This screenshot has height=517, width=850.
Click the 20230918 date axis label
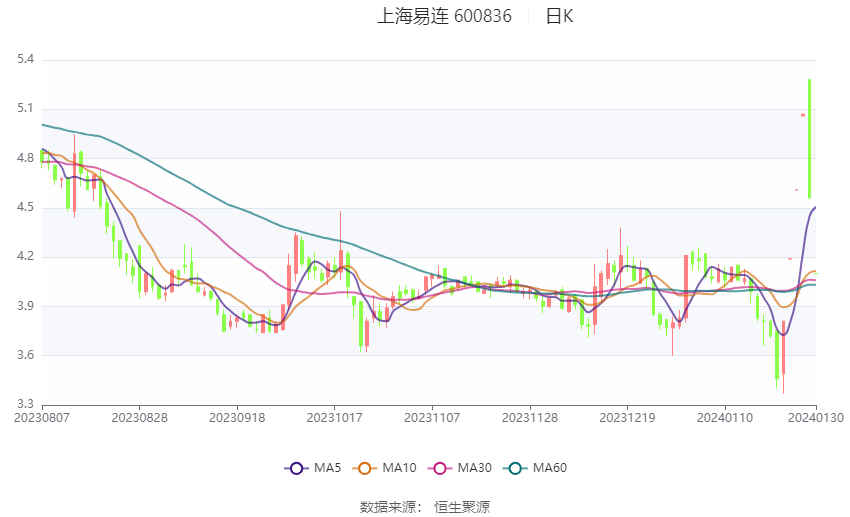coord(237,418)
